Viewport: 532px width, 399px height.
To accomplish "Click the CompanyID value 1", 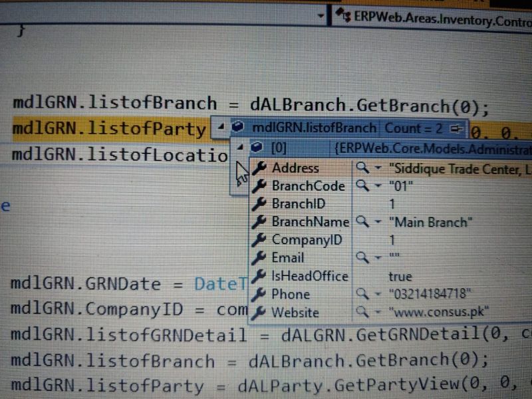I will [x=392, y=240].
